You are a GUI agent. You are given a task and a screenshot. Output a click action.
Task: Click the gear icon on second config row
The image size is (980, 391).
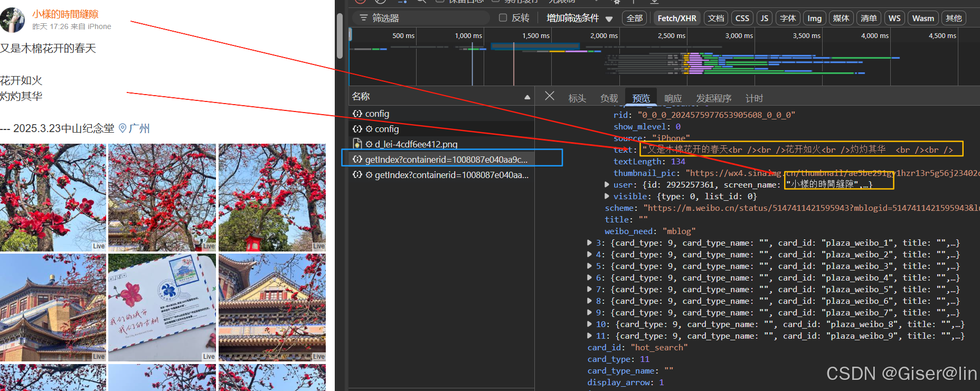(369, 129)
